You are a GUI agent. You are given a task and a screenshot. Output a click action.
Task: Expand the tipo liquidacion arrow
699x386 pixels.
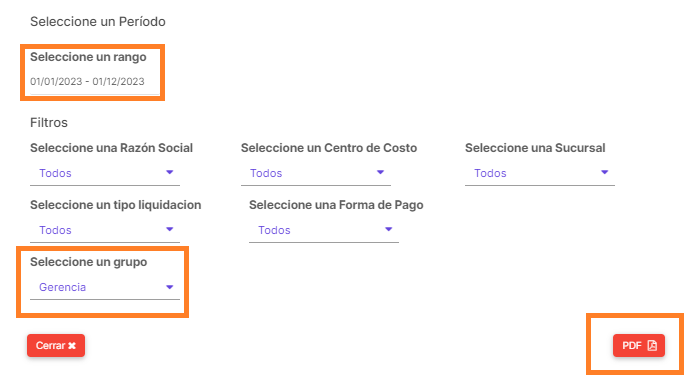pos(169,230)
